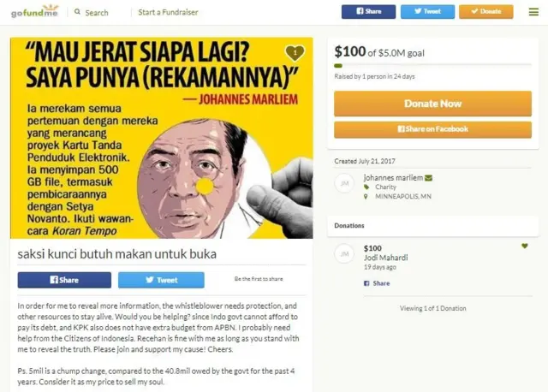Image resolution: width=548 pixels, height=392 pixels.
Task: Click the header Donate button
Action: pos(486,11)
